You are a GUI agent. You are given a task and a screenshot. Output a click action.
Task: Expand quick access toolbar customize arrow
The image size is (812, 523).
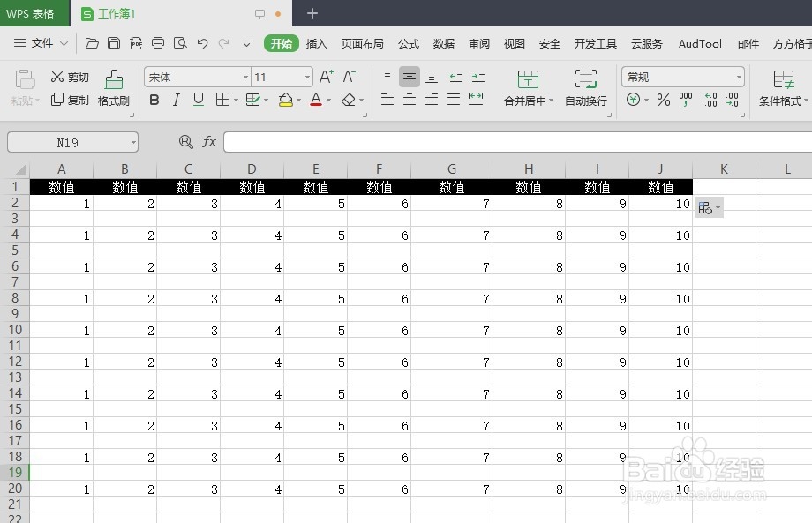coord(246,43)
